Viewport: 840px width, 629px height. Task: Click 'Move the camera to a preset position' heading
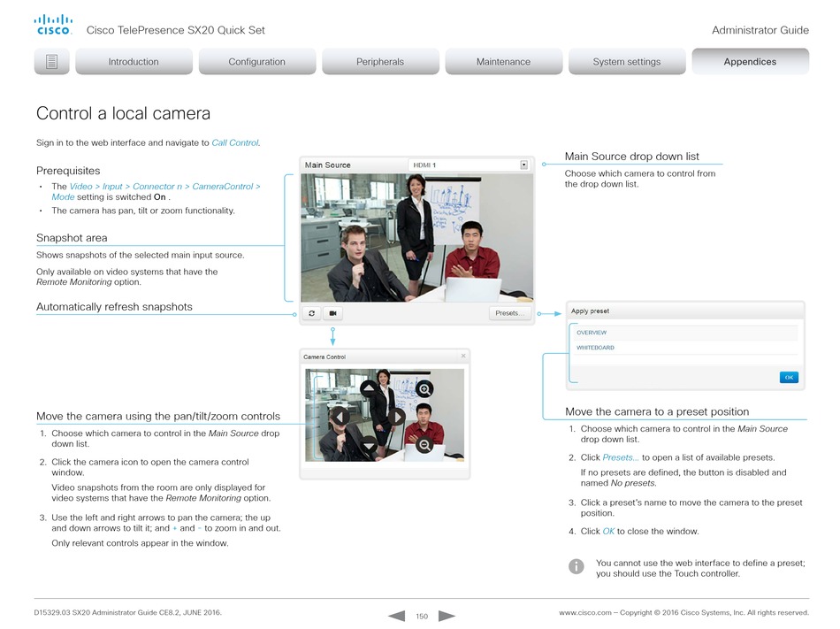657,412
